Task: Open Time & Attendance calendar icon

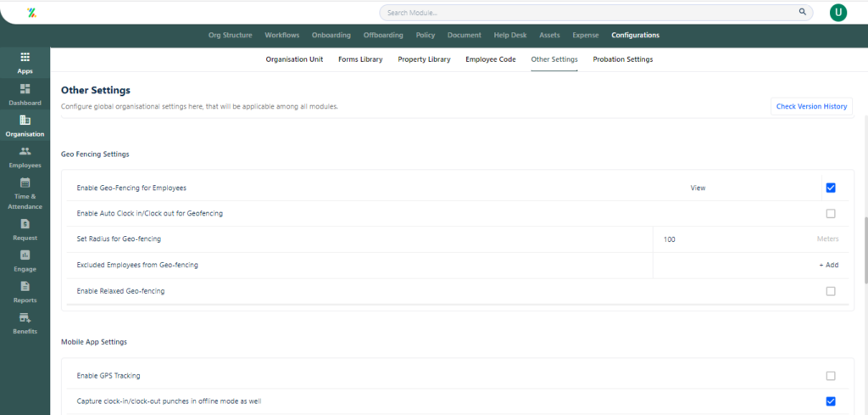Action: point(25,182)
